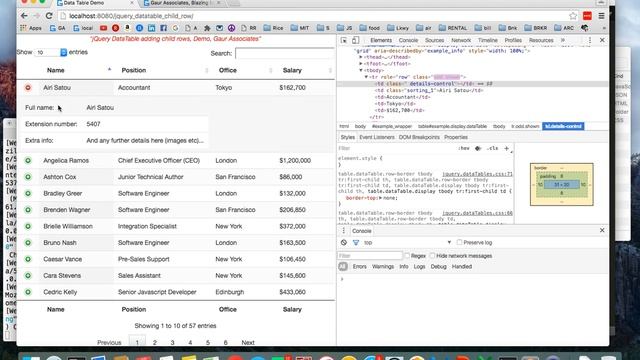Toggle the element color format icon
640x360 pixels.
click(x=478, y=149)
